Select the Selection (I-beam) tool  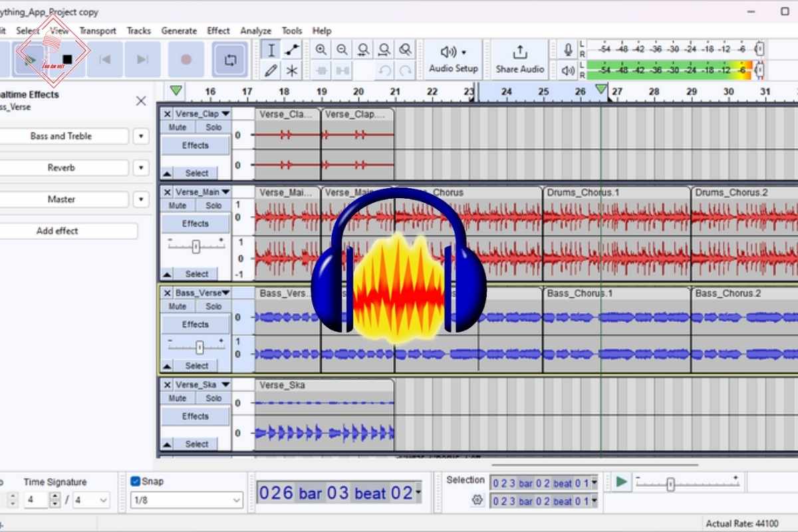tap(271, 50)
